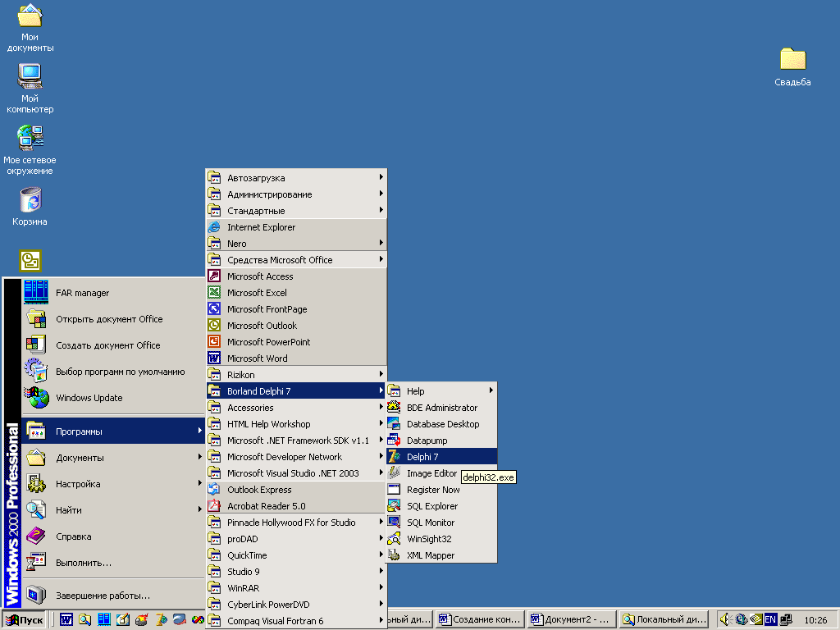840x630 pixels.
Task: Open Настройка submenu
Action: click(113, 483)
